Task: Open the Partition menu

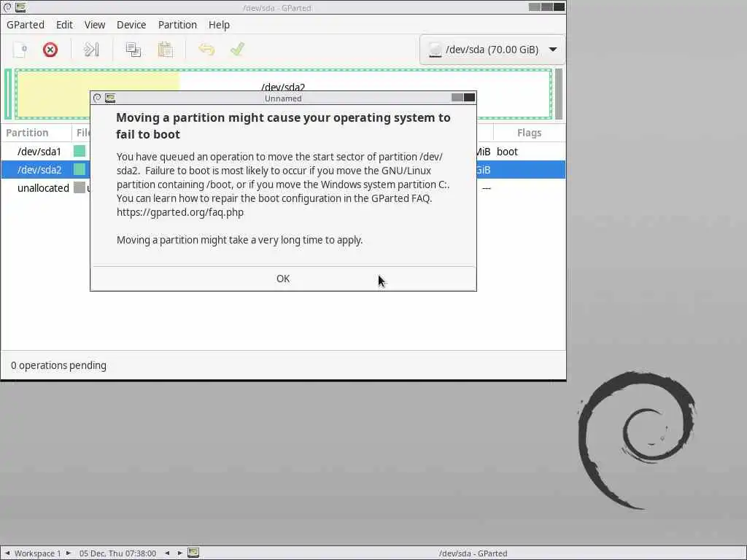Action: point(177,25)
